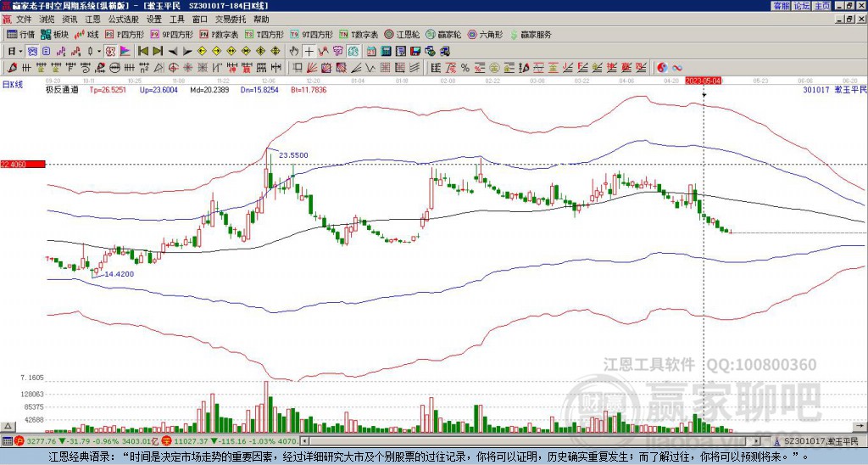The width and height of the screenshot is (868, 465).
Task: Open 赢家服务 service button
Action: click(531, 34)
